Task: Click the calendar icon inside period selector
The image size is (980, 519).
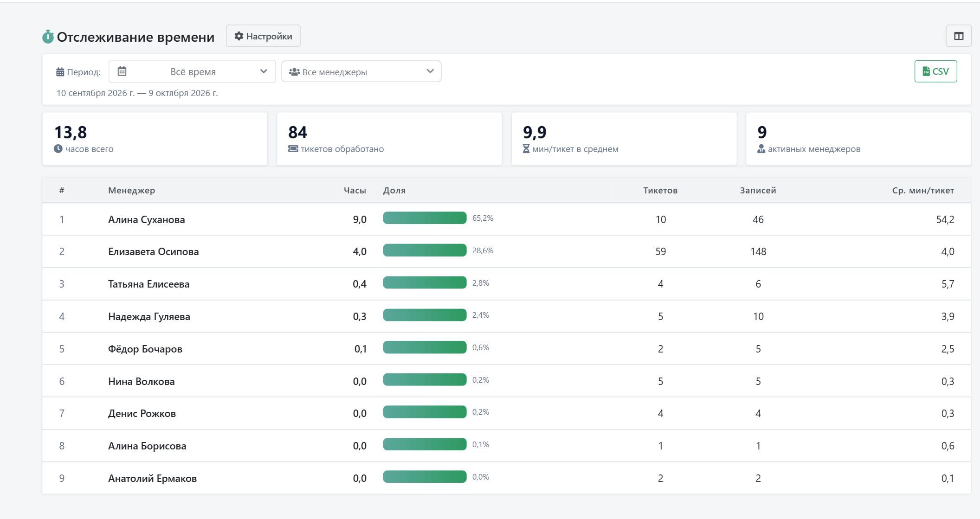Action: (122, 71)
